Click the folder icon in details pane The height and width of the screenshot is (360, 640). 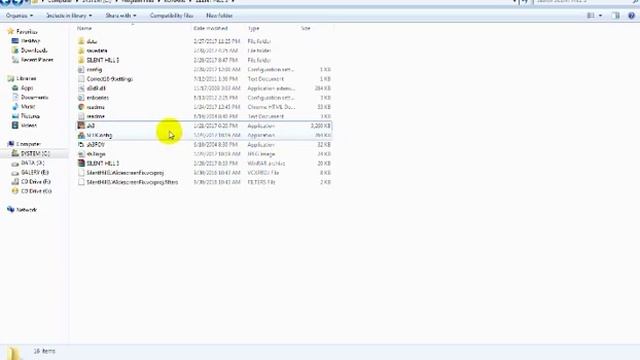[13, 353]
